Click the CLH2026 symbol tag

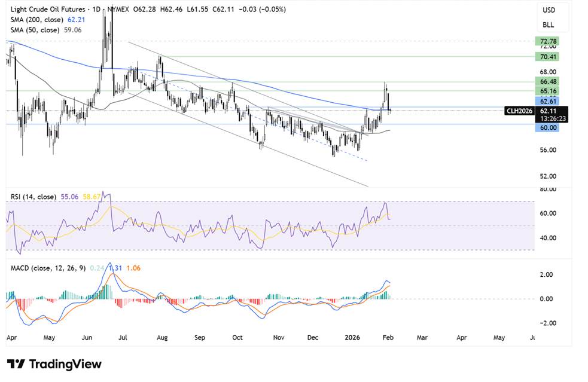click(x=518, y=111)
